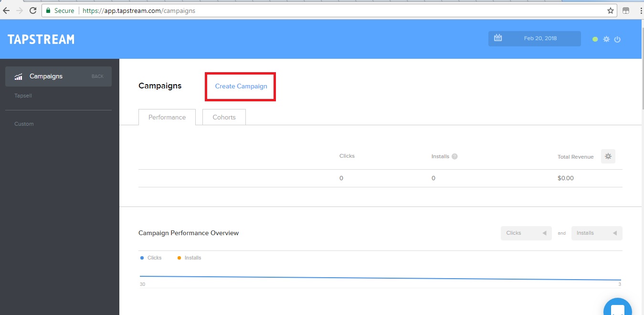Click the Total Revenue column header
Viewport: 644px width, 315px height.
pyautogui.click(x=576, y=157)
